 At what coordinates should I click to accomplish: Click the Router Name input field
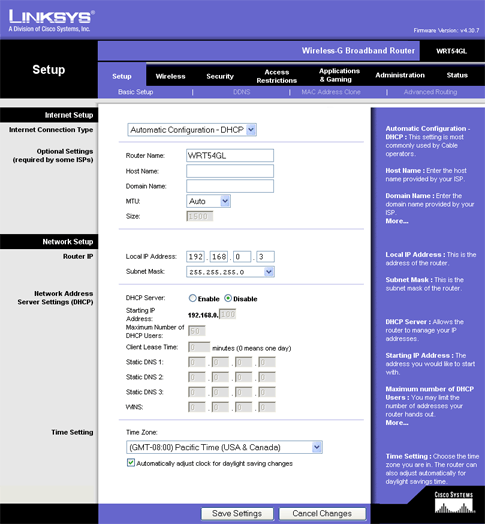[230, 155]
